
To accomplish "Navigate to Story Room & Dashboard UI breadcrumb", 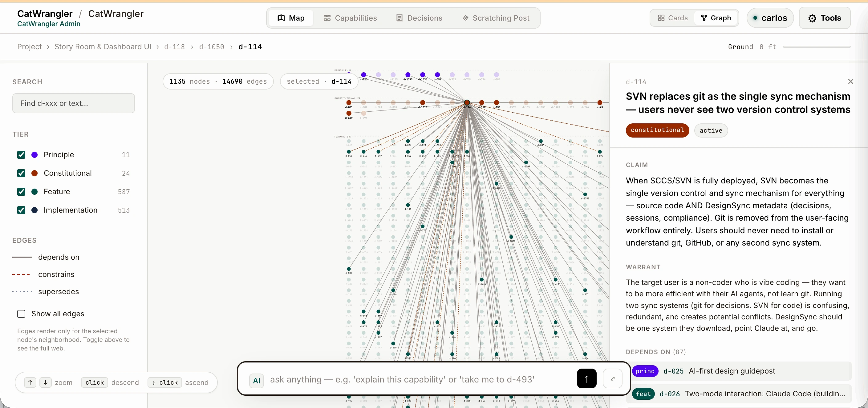I will pos(103,47).
